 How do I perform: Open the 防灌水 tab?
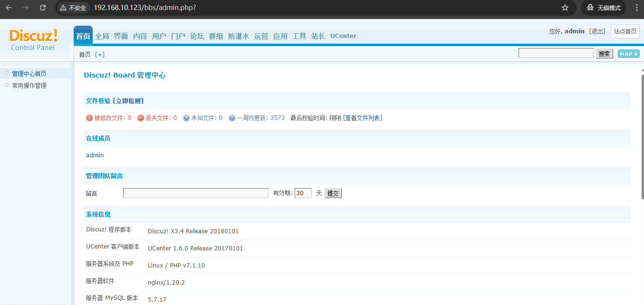tap(239, 36)
